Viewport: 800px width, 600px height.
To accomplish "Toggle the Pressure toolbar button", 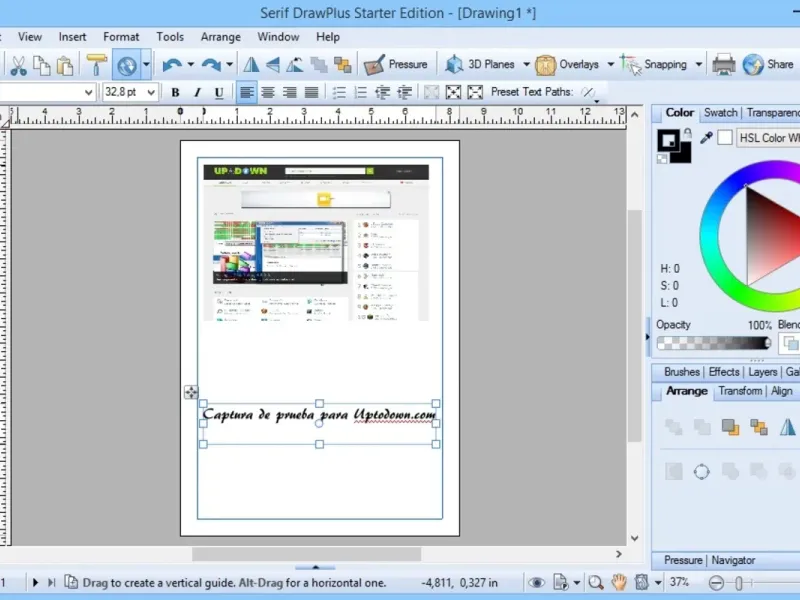I will click(x=395, y=64).
